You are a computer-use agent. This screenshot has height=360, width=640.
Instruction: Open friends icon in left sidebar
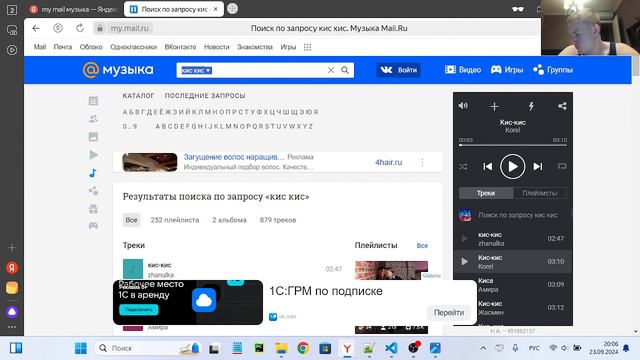93,119
